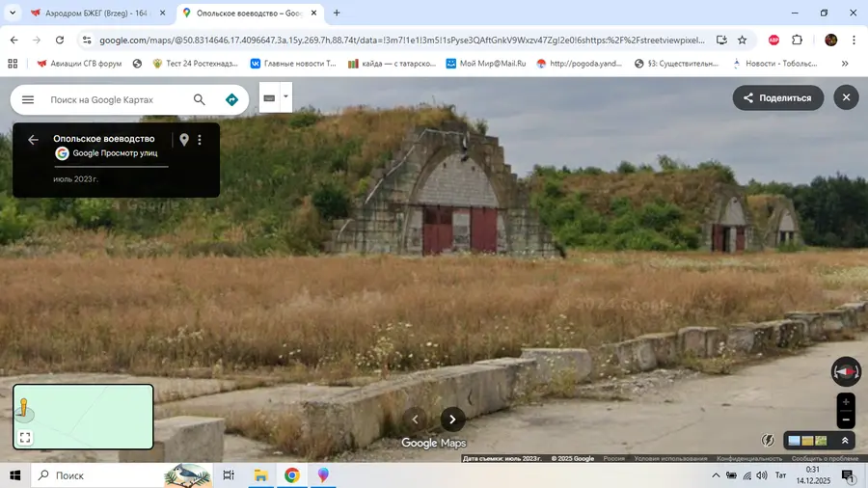Open the Сообщить о проблеме link
This screenshot has height=488, width=868.
click(825, 458)
